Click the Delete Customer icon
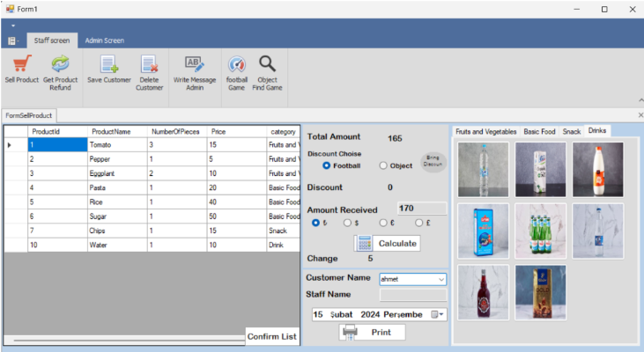Image resolution: width=644 pixels, height=352 pixels. pos(149,65)
